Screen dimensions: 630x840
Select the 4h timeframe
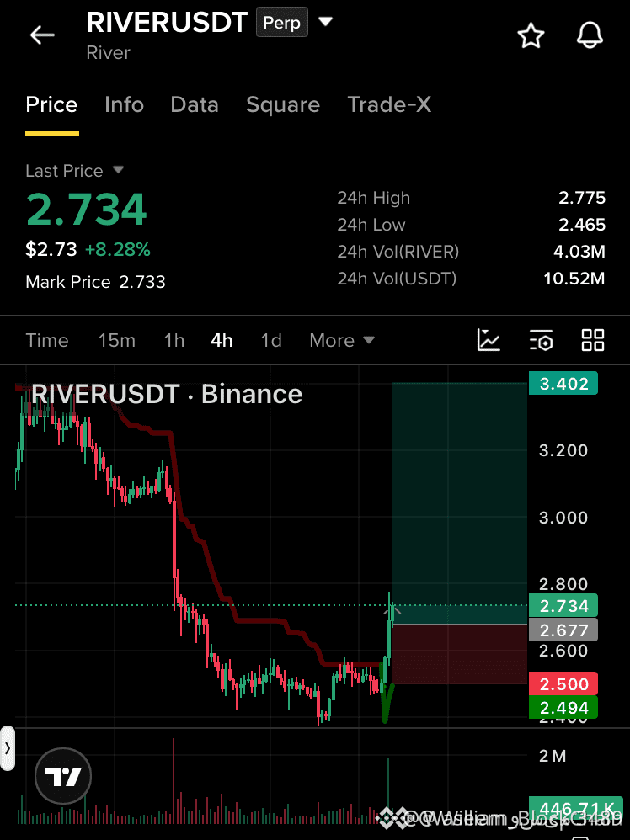(x=222, y=340)
